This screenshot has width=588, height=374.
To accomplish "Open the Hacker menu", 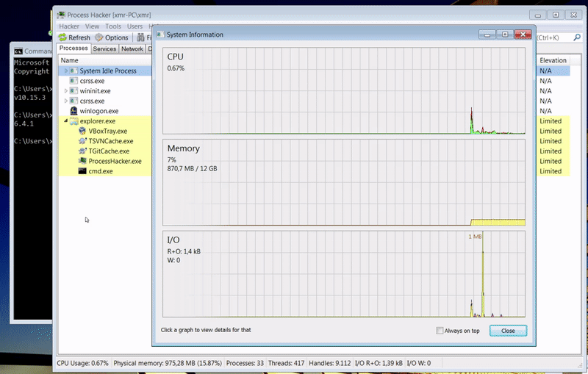I will (x=69, y=26).
